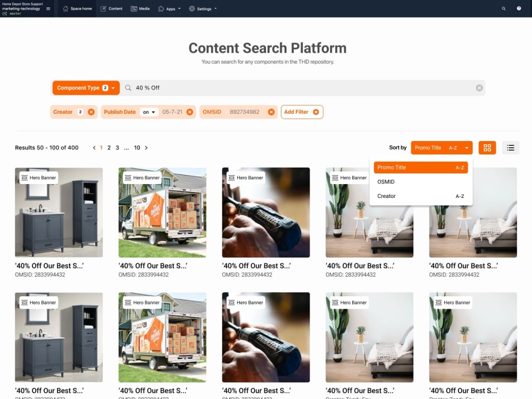
Task: Open the Publish Date 'on' dropdown
Action: [x=149, y=112]
